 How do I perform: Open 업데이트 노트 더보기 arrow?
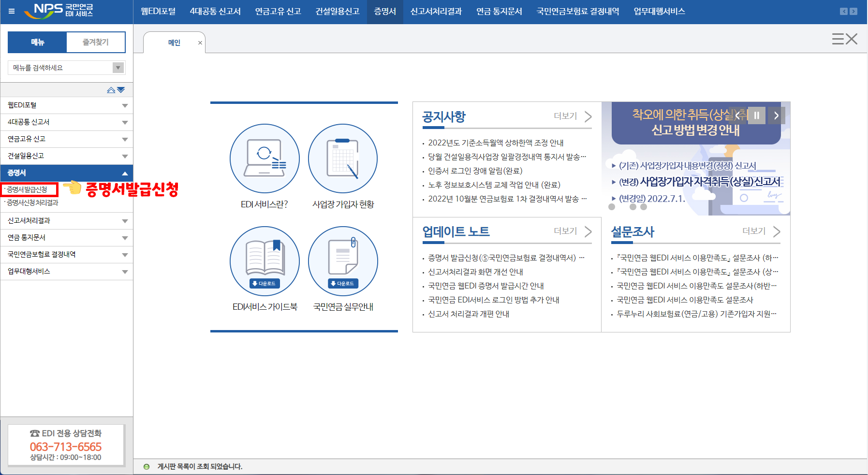(x=588, y=231)
